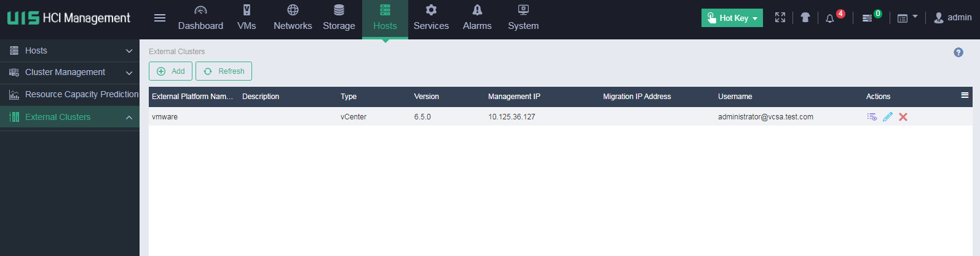Click the Type column header

(349, 97)
